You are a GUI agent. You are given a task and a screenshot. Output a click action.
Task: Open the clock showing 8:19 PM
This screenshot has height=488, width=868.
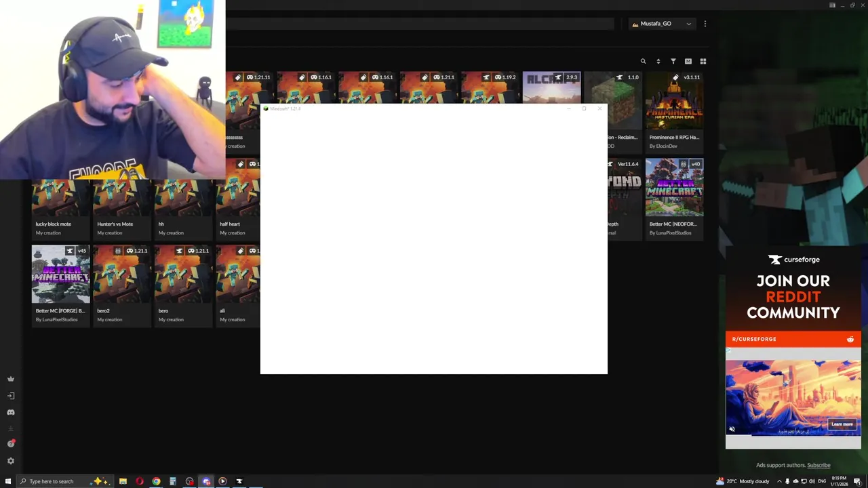(x=840, y=481)
